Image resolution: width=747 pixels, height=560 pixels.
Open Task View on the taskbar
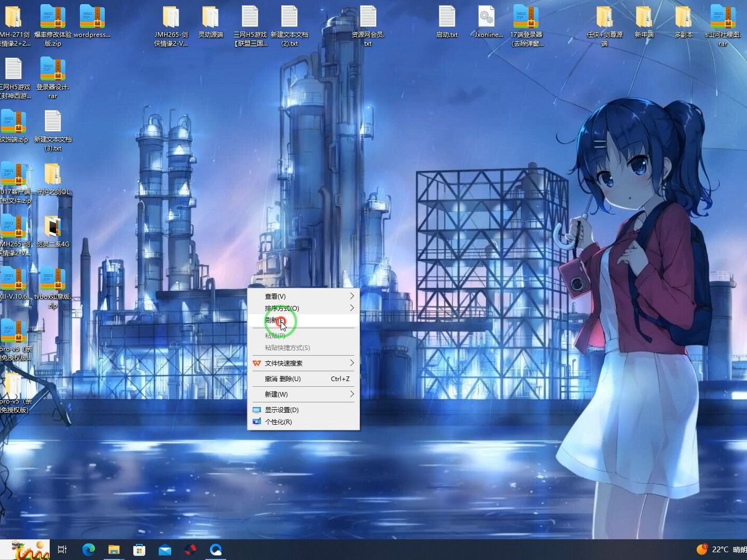coord(62,550)
